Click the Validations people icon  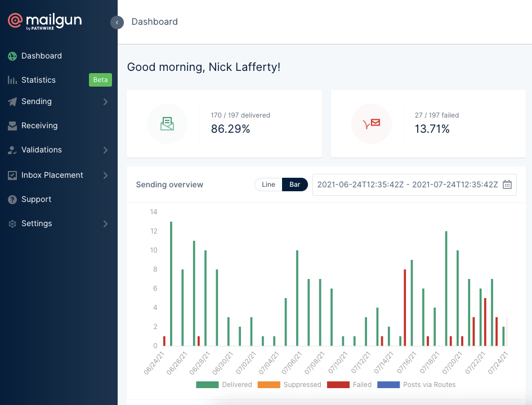12,150
